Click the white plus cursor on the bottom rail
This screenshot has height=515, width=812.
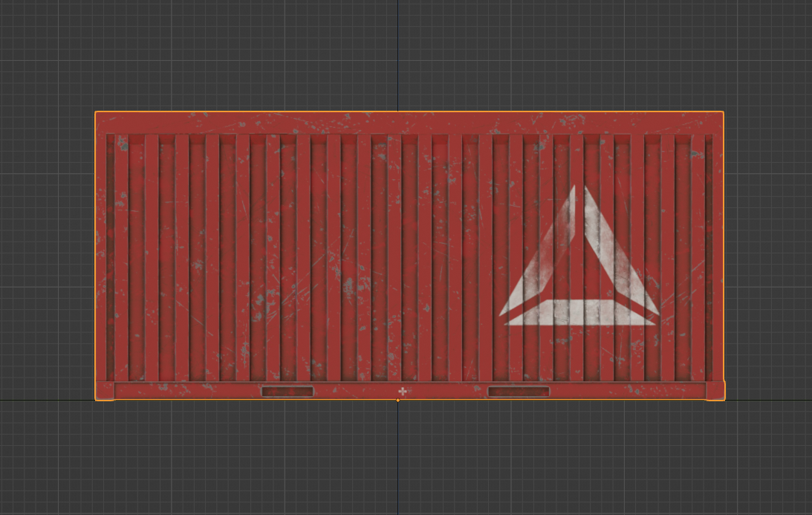click(403, 391)
